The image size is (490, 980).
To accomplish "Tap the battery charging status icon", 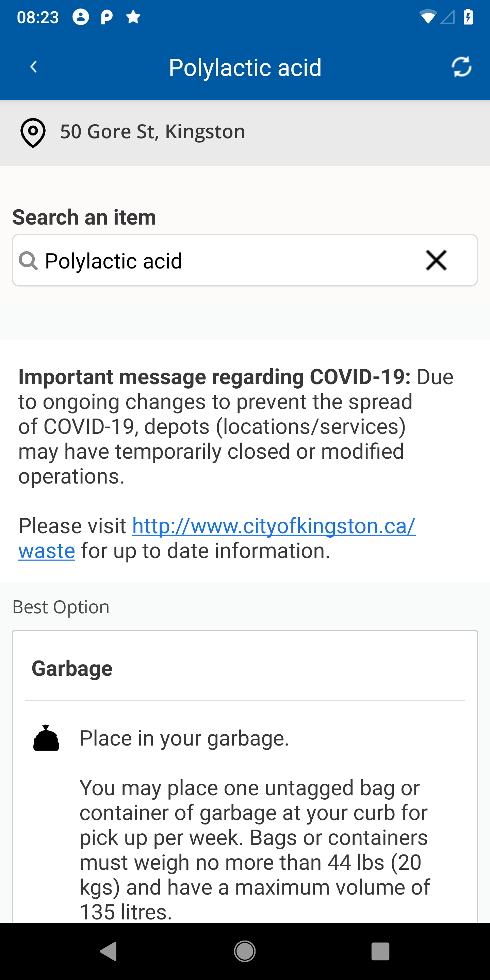I will 468,17.
